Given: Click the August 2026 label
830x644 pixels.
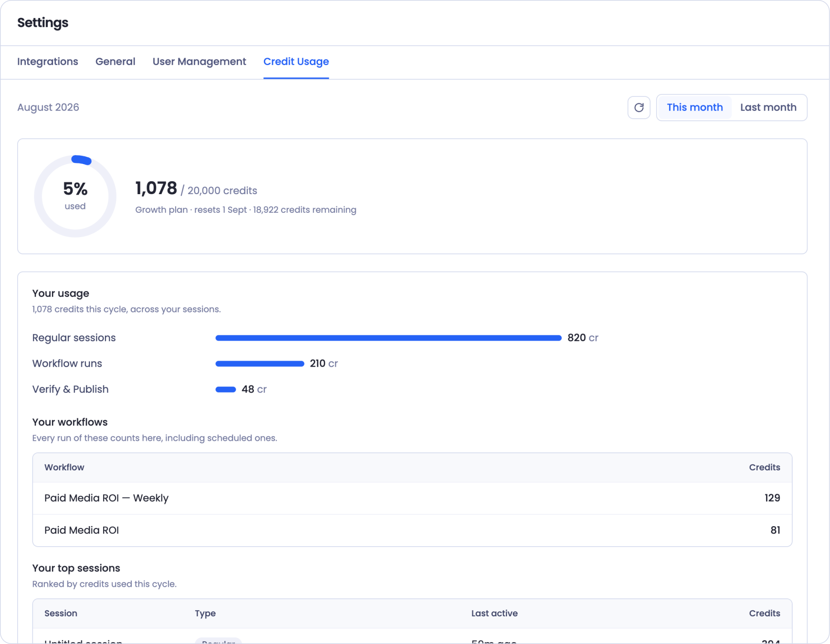Looking at the screenshot, I should 48,107.
